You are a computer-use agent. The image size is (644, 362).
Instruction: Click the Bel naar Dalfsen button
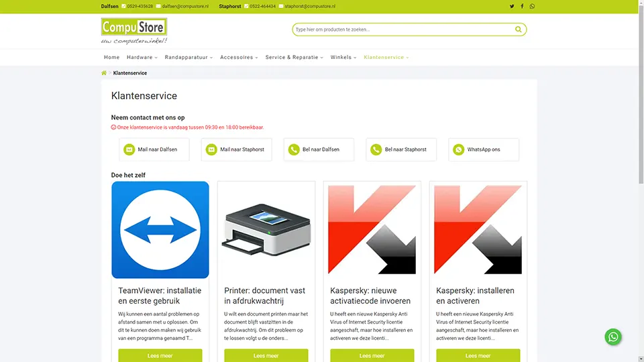click(x=319, y=149)
